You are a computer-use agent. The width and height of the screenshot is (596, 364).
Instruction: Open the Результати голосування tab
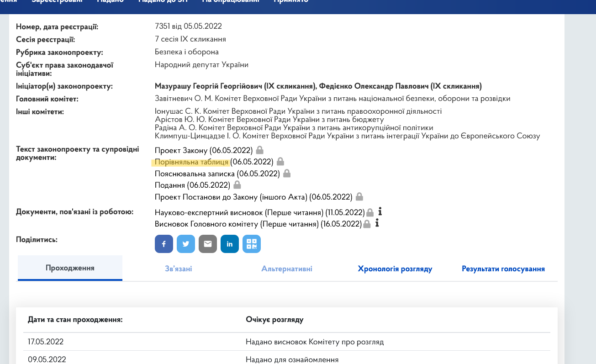[503, 269]
